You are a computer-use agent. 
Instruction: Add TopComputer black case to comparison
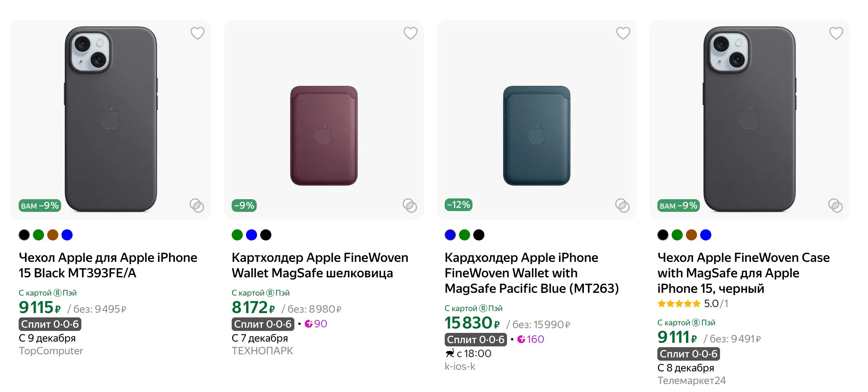coord(197,206)
